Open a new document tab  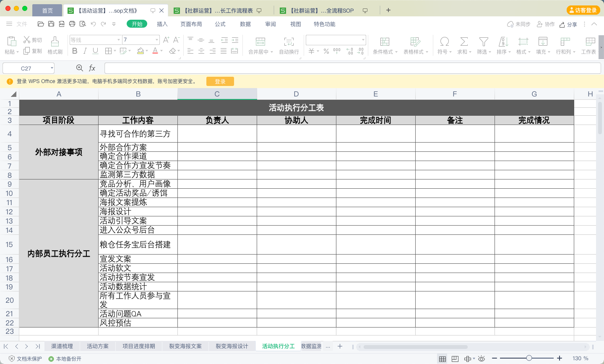[388, 10]
